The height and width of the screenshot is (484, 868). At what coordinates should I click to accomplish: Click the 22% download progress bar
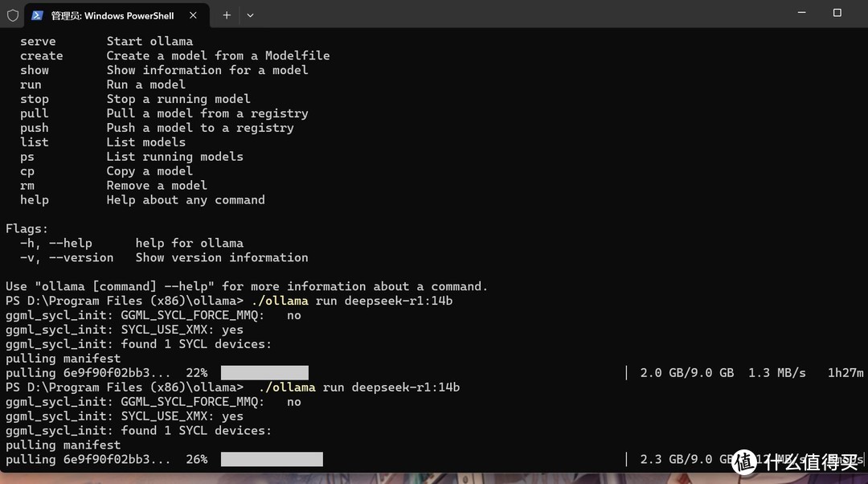pyautogui.click(x=264, y=373)
